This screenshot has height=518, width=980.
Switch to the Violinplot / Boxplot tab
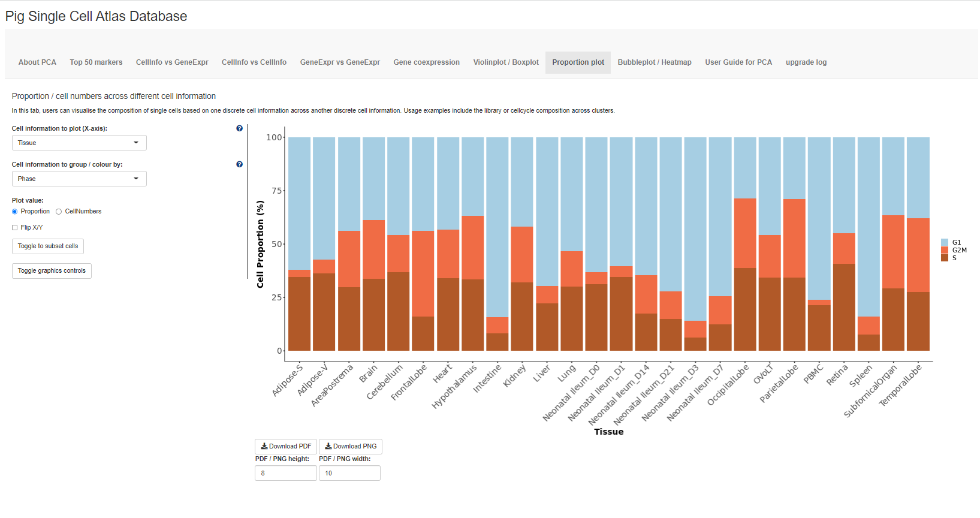tap(505, 62)
